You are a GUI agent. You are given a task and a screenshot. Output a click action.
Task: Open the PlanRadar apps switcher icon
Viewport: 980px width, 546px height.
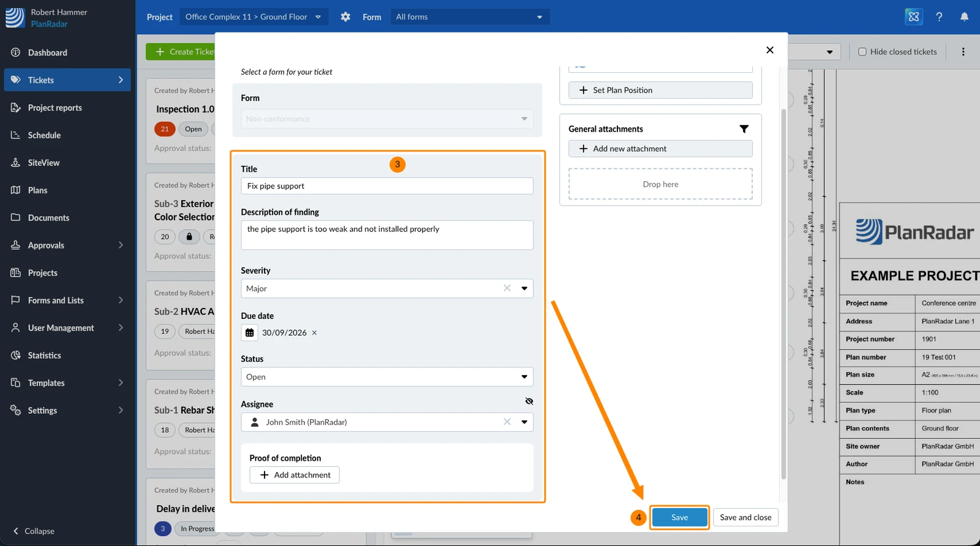[914, 17]
